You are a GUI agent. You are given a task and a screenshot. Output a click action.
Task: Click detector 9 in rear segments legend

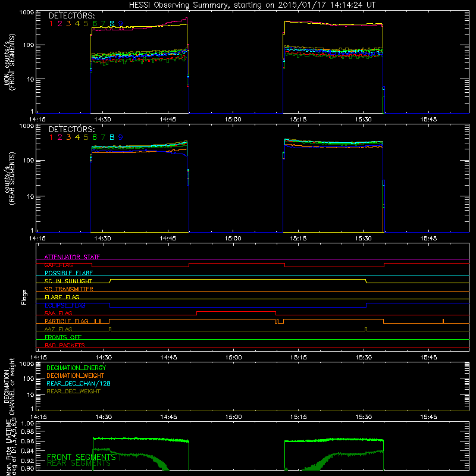point(121,137)
